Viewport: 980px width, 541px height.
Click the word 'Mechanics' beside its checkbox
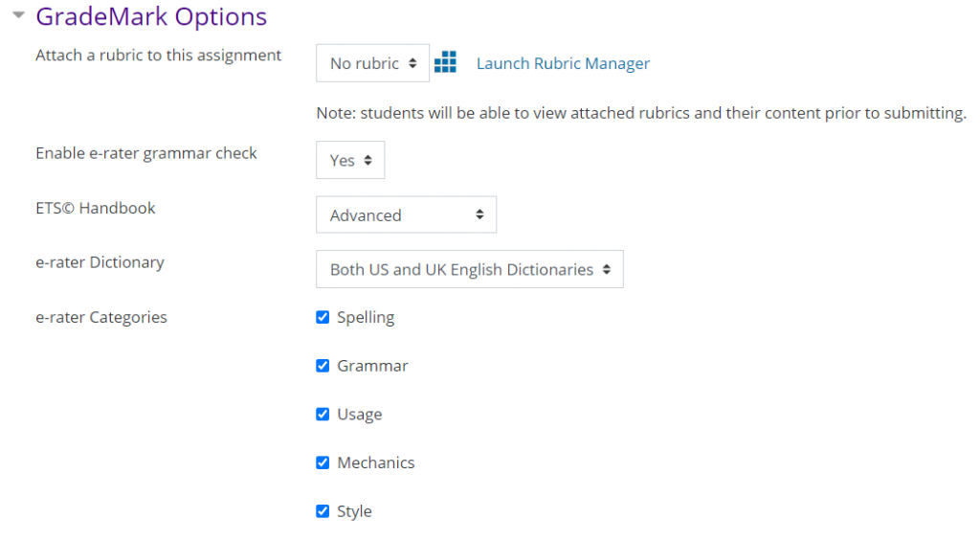[x=375, y=462]
